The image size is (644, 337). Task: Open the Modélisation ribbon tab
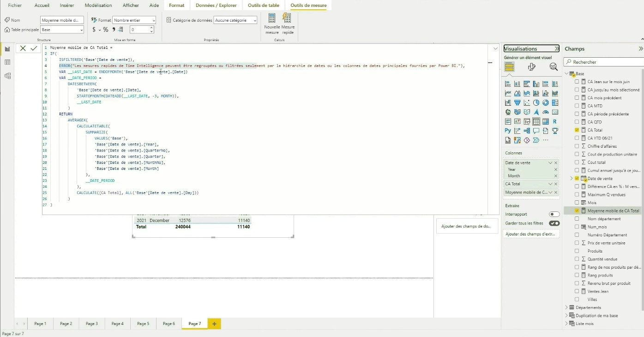click(x=98, y=6)
